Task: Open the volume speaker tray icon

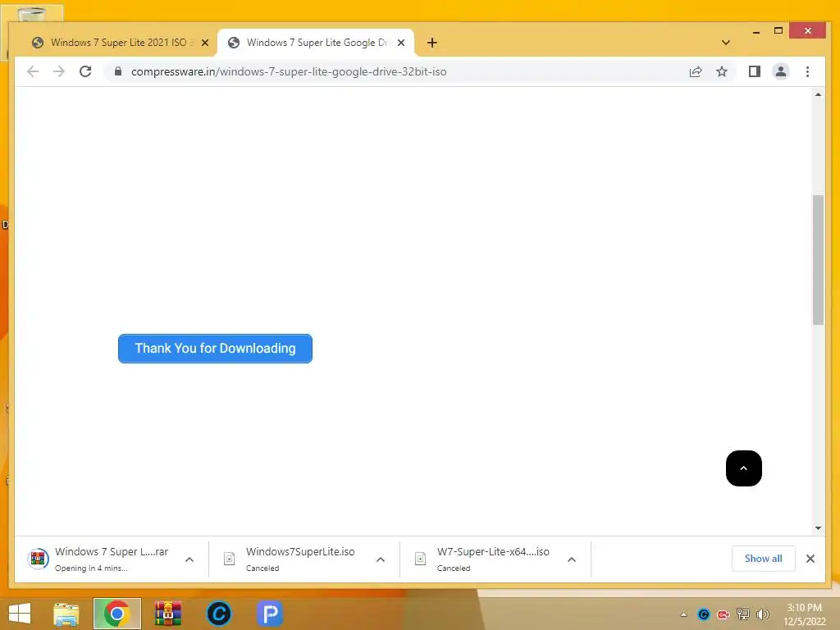Action: (762, 614)
